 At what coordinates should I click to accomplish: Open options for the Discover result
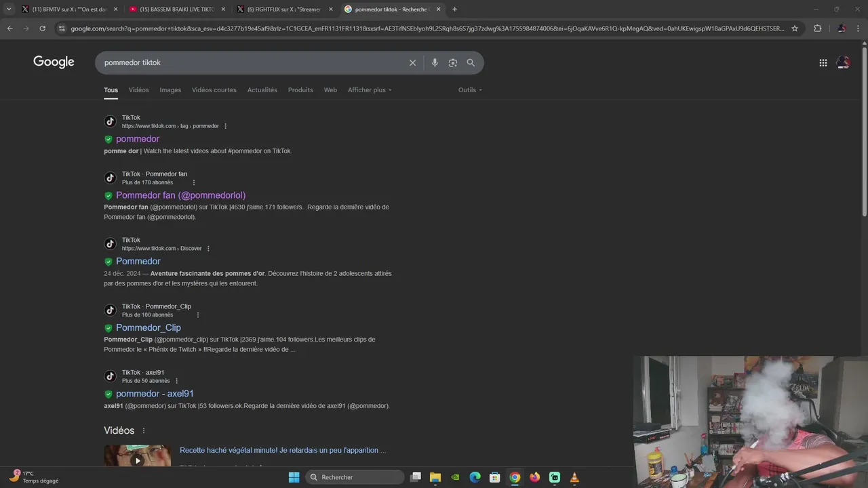[x=208, y=249]
